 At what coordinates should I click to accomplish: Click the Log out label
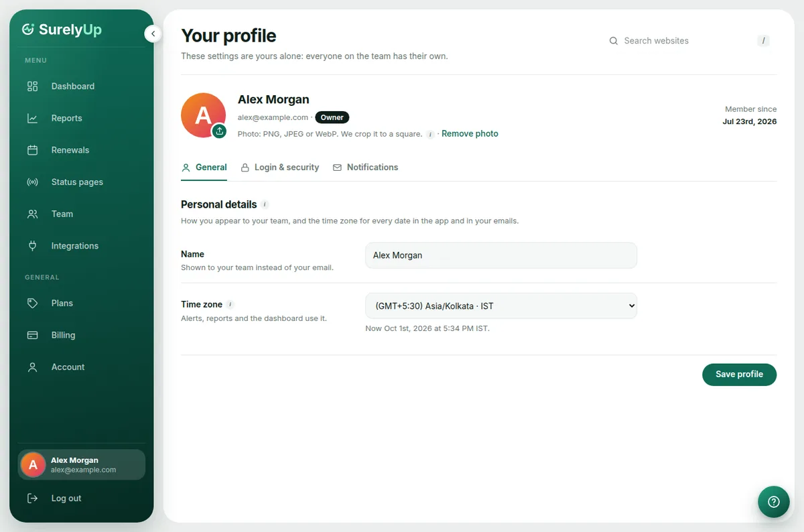(66, 498)
